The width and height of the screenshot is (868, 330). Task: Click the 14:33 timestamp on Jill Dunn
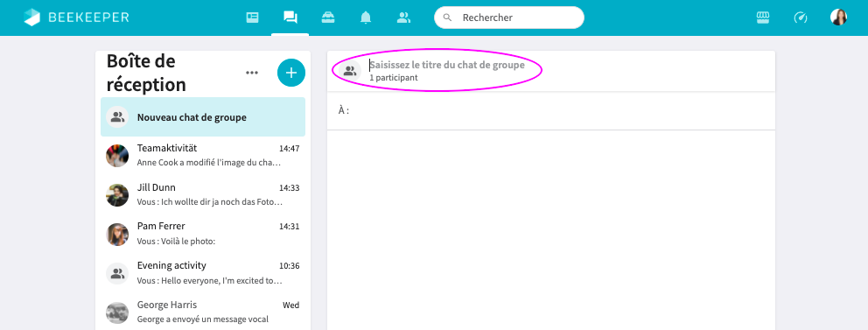289,187
